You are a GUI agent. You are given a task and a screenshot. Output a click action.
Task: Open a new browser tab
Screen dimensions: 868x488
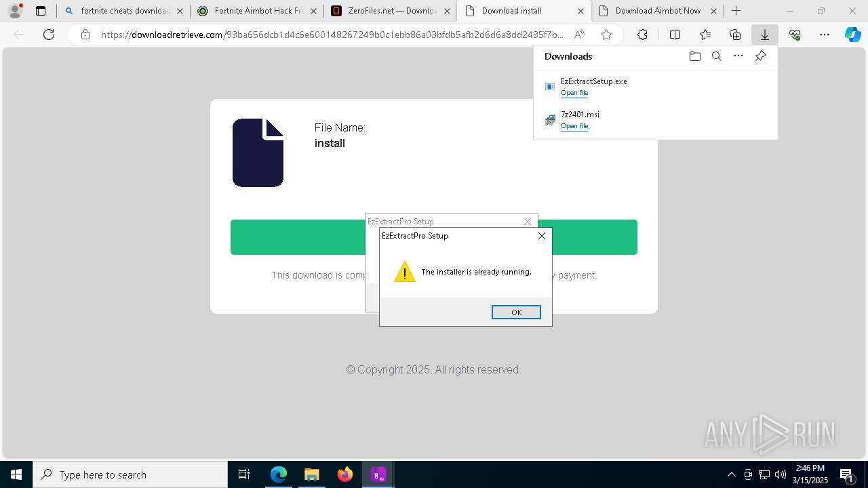(736, 11)
